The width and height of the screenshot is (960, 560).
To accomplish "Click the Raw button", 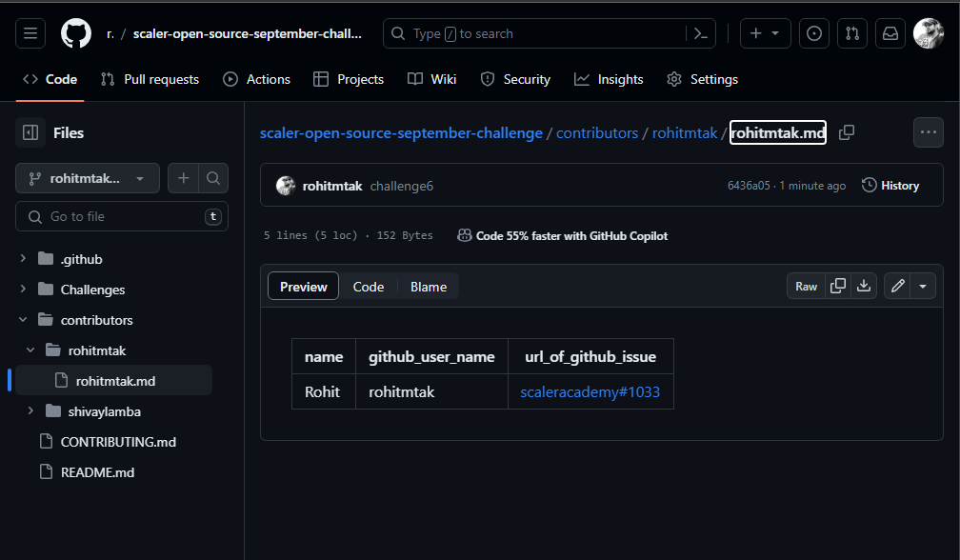I will click(805, 285).
